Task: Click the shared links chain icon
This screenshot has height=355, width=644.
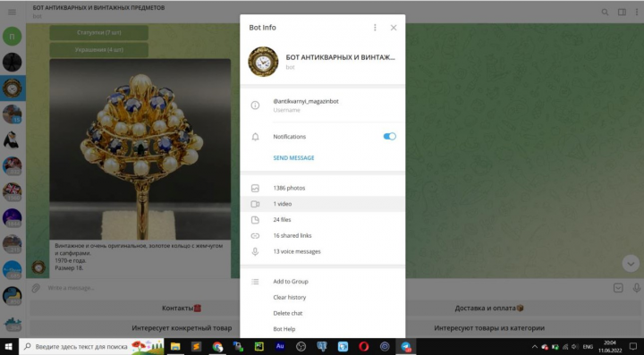Action: [255, 235]
